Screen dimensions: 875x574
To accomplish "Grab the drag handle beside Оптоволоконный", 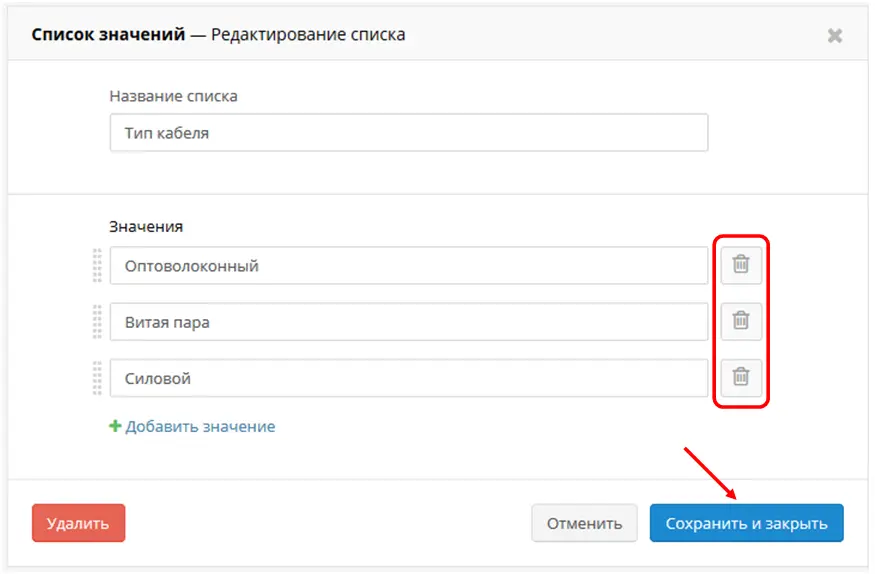I will click(97, 266).
